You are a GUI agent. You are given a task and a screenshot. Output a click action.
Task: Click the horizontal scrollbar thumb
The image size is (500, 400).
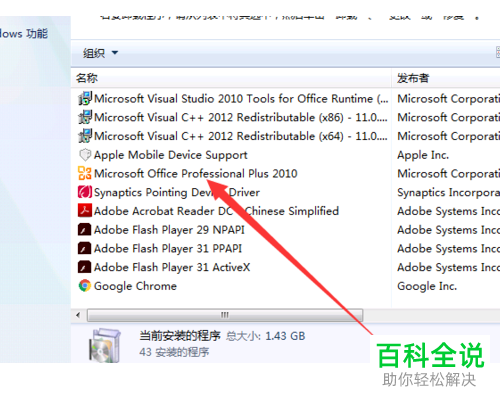coord(225,315)
